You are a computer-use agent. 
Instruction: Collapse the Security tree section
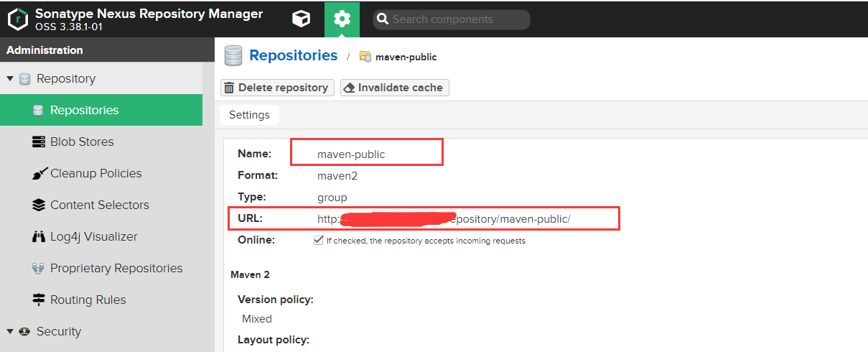[10, 331]
